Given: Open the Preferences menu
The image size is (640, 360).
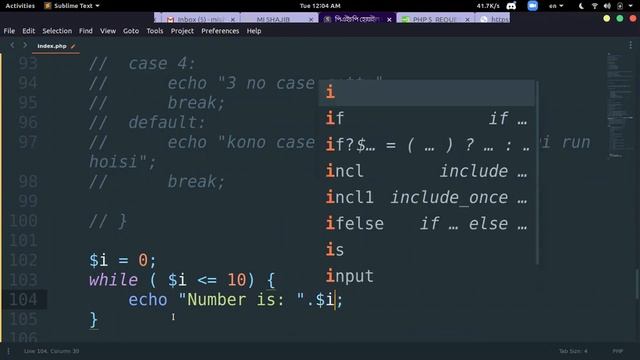Looking at the screenshot, I should [x=220, y=31].
